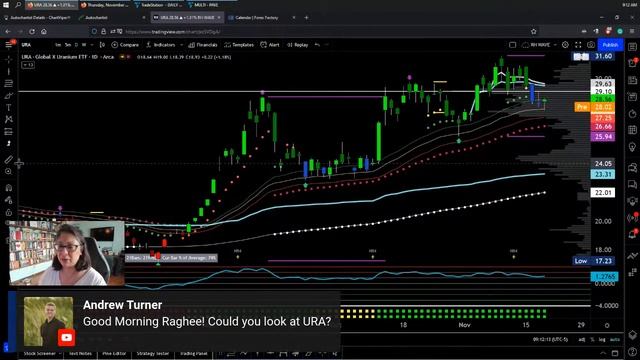Click the browser reload button
This screenshot has height=360, width=640.
tap(31, 31)
